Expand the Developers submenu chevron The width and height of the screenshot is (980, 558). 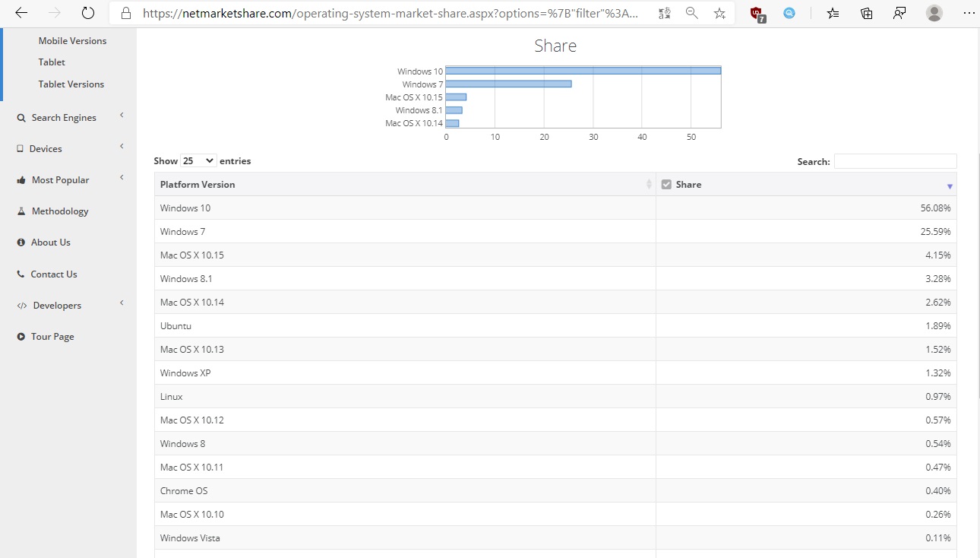(122, 303)
